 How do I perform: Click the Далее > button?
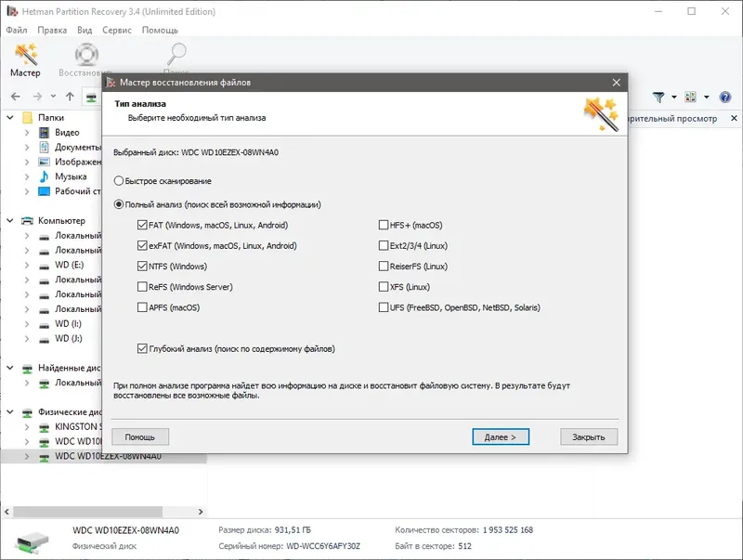point(501,436)
